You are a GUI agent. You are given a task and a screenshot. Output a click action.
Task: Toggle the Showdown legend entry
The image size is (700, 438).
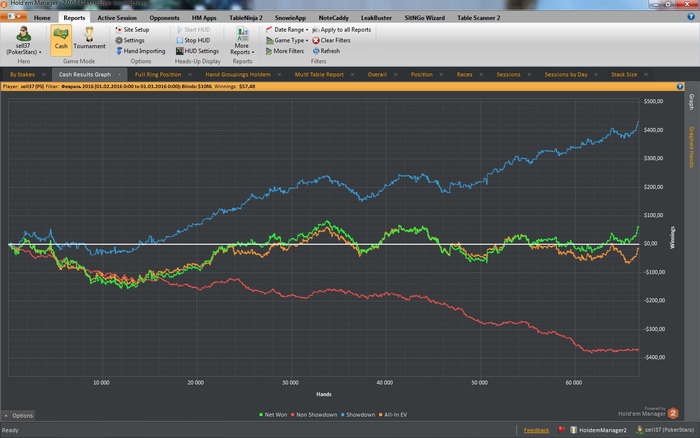click(x=358, y=415)
